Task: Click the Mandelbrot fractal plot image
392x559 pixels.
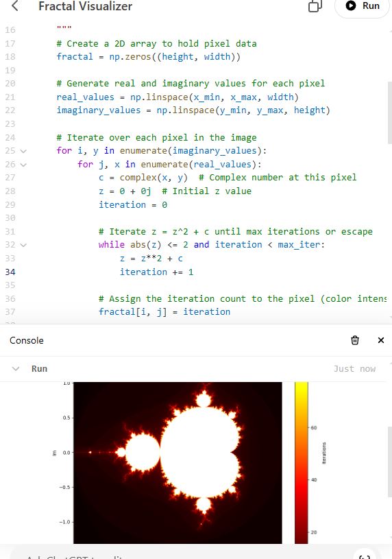Action: click(177, 463)
